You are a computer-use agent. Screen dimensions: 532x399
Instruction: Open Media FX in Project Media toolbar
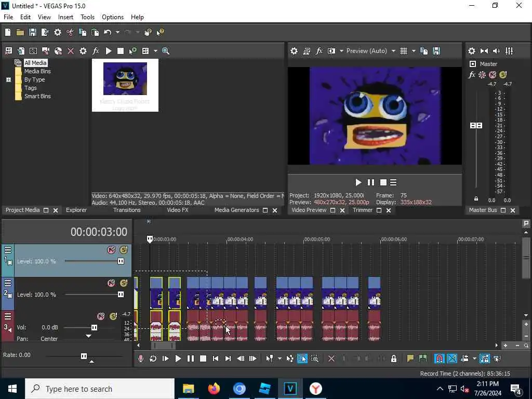click(96, 51)
